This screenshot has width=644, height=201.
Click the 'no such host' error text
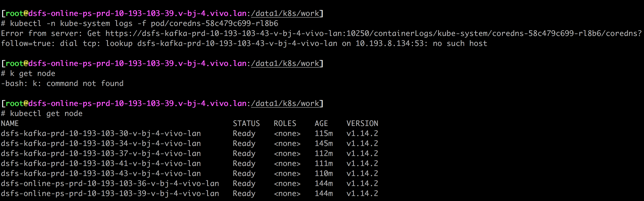pyautogui.click(x=460, y=43)
